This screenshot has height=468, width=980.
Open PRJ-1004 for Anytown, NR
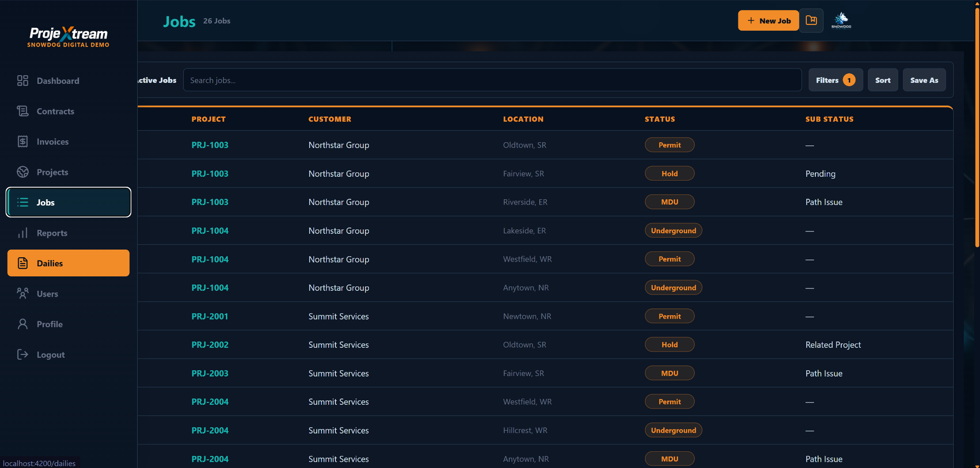pos(210,287)
